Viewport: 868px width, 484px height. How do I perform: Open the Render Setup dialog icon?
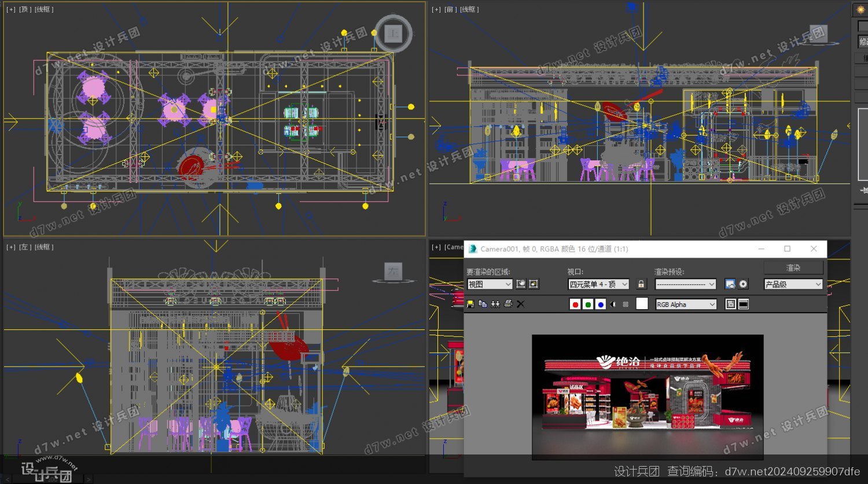[730, 284]
